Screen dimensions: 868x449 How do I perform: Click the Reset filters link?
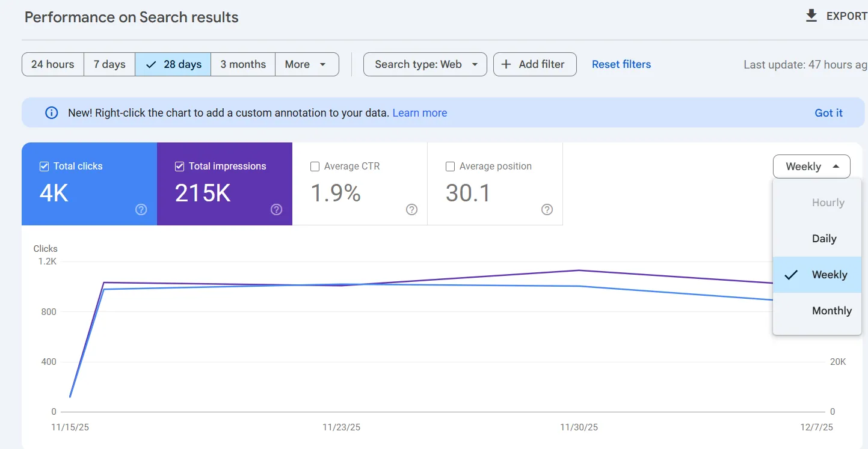621,64
